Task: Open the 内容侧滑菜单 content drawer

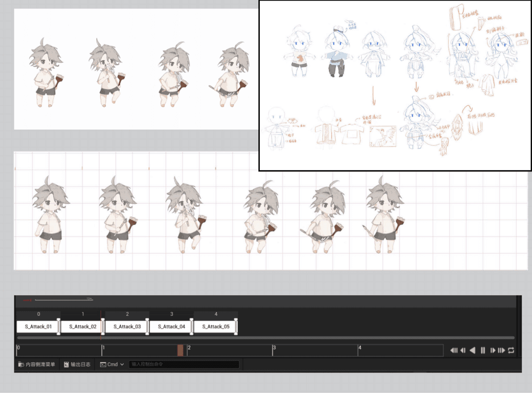Action: coord(37,364)
